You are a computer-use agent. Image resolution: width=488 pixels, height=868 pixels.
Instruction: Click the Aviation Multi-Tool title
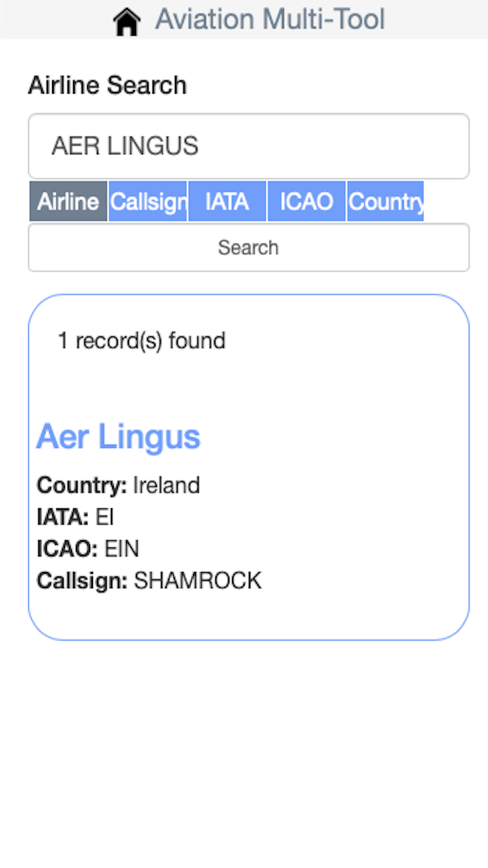click(270, 20)
